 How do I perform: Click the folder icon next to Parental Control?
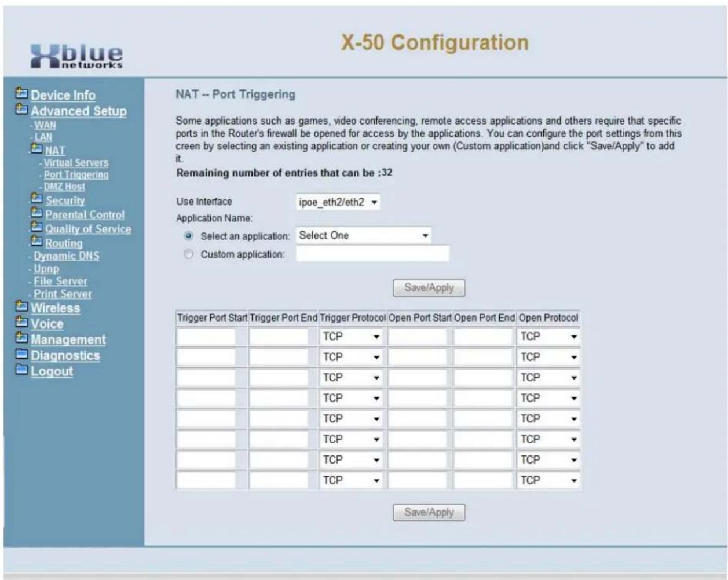[38, 213]
